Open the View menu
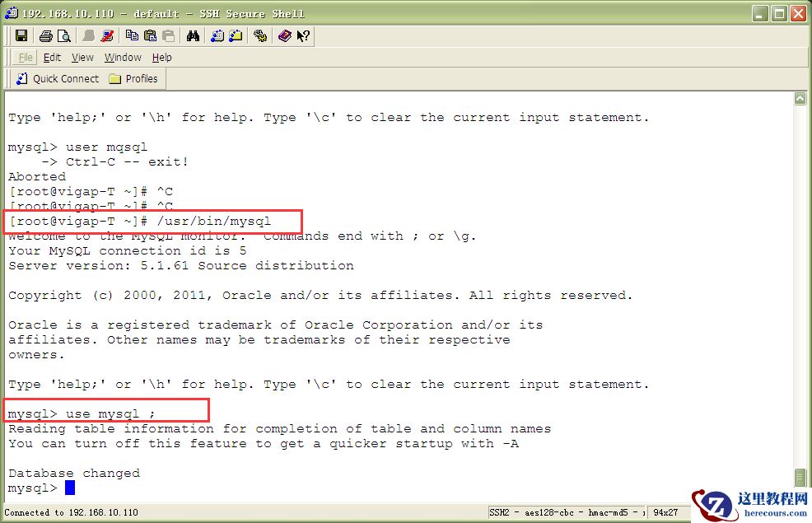This screenshot has height=523, width=812. (x=82, y=58)
